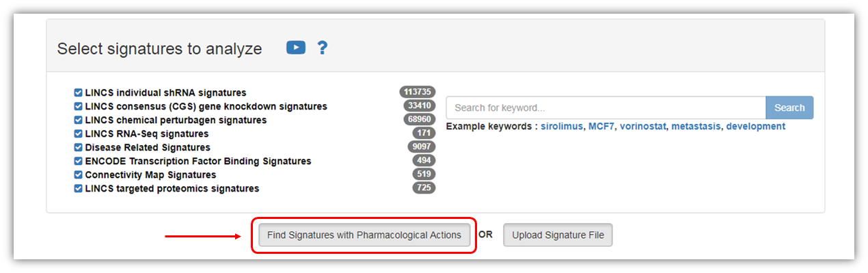Click the 113735 count badge
Image resolution: width=868 pixels, height=273 pixels.
click(417, 92)
